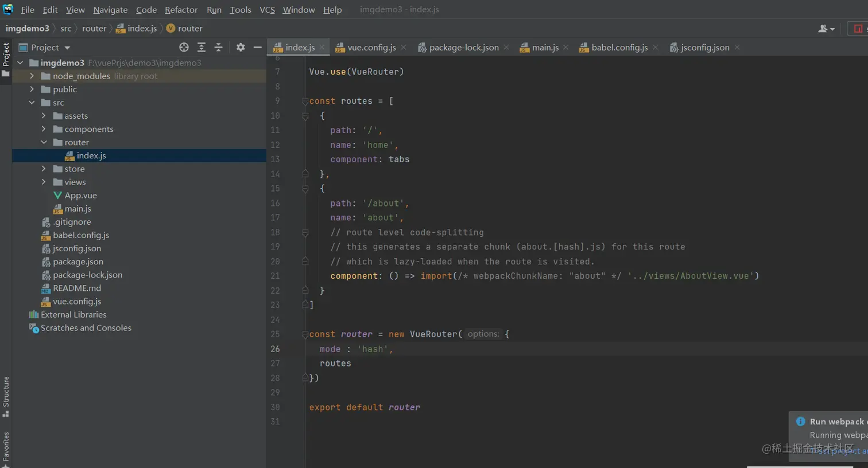
Task: Close the vue.config.js editor tab
Action: pyautogui.click(x=404, y=48)
